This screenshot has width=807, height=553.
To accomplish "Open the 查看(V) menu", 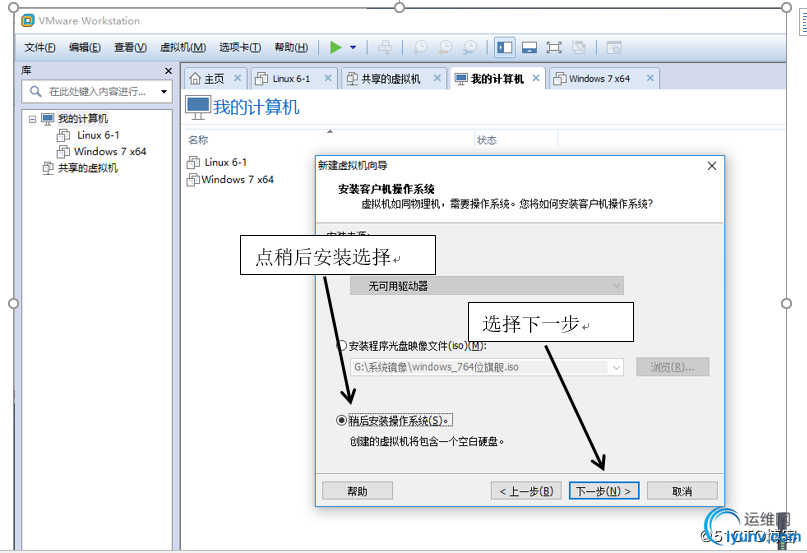I will [x=130, y=47].
